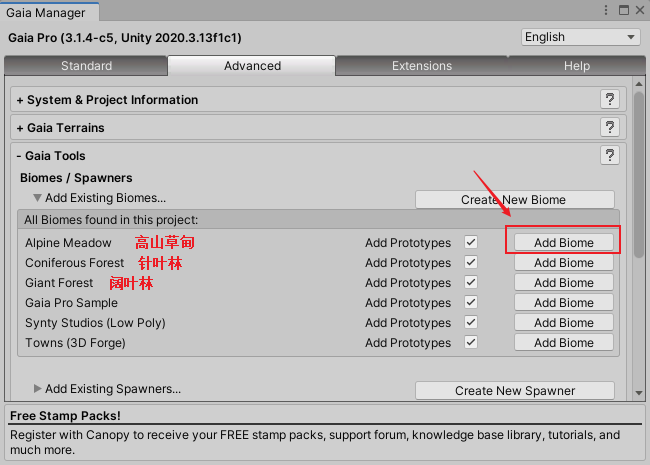
Task: Toggle Add Prototypes for Coniferous Forest
Action: [471, 262]
